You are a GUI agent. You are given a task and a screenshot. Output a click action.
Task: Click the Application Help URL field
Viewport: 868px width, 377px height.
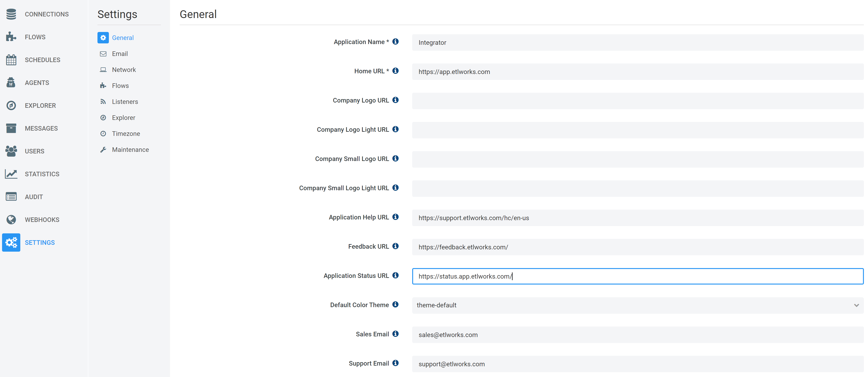click(x=637, y=218)
